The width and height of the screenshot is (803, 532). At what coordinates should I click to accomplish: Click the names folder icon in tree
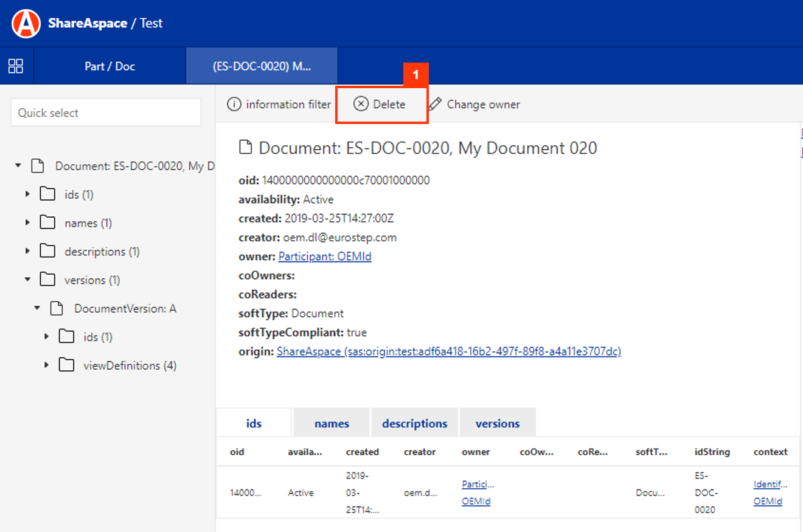click(47, 223)
